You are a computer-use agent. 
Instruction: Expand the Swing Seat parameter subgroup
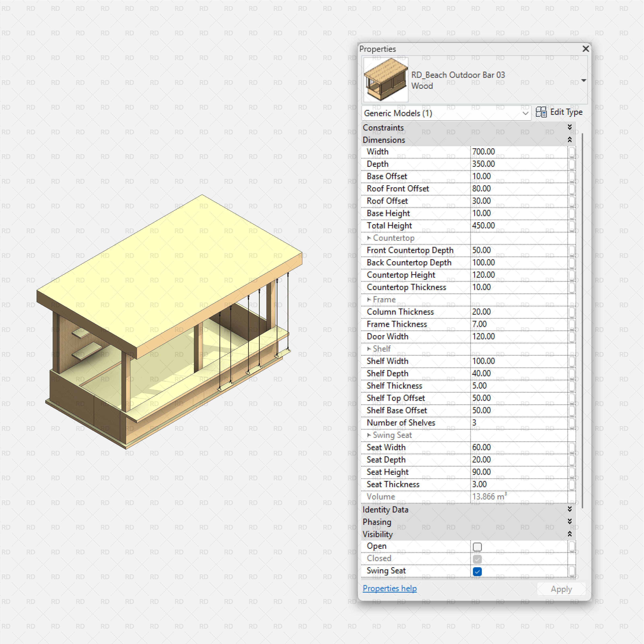click(x=369, y=435)
